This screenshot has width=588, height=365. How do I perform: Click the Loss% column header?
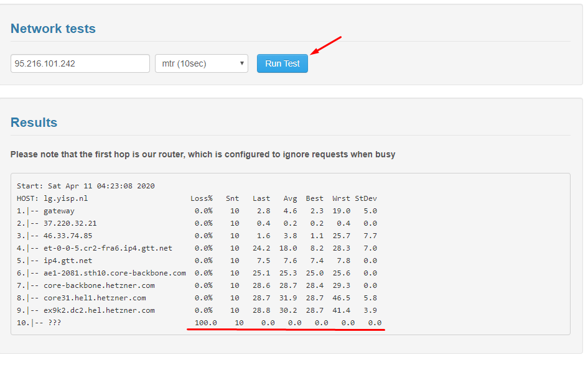pos(202,198)
